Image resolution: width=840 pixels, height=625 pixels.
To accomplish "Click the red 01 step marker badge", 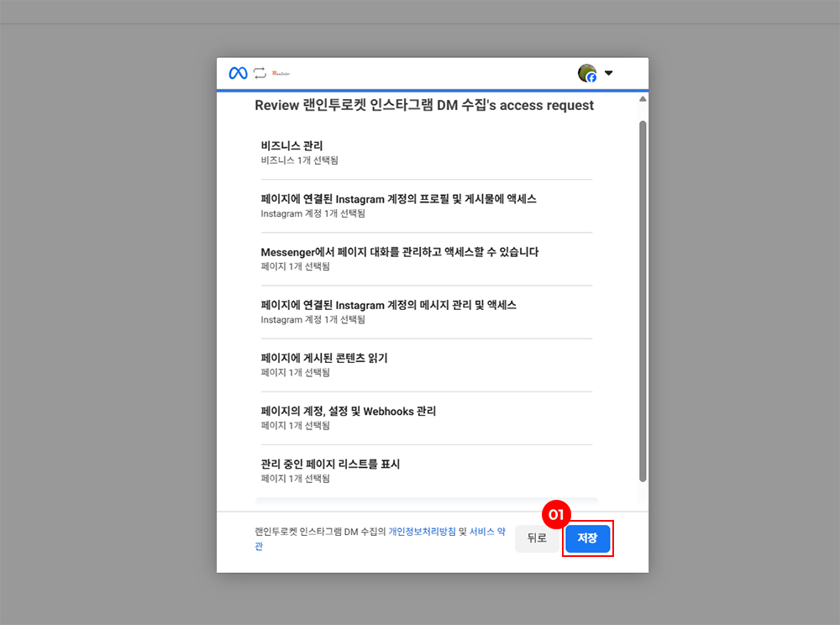I will (556, 514).
